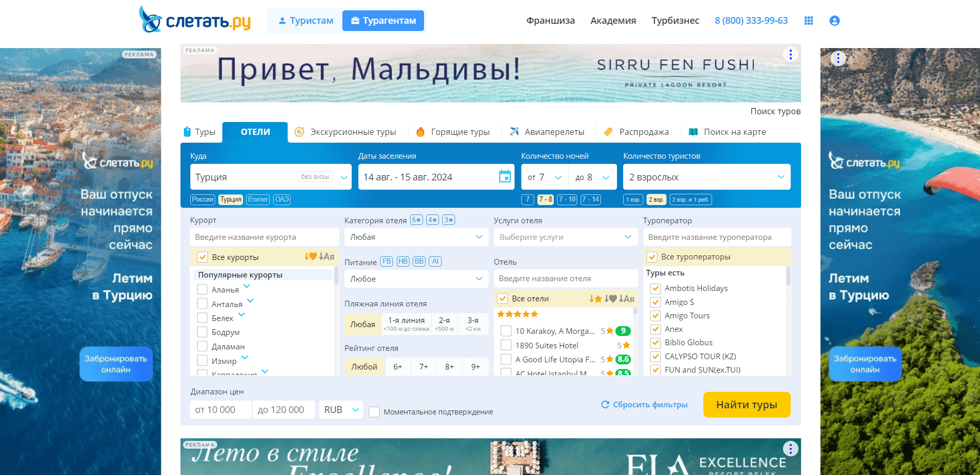Sort hotels alphabetically with Ая icon
The width and height of the screenshot is (980, 475).
click(626, 299)
